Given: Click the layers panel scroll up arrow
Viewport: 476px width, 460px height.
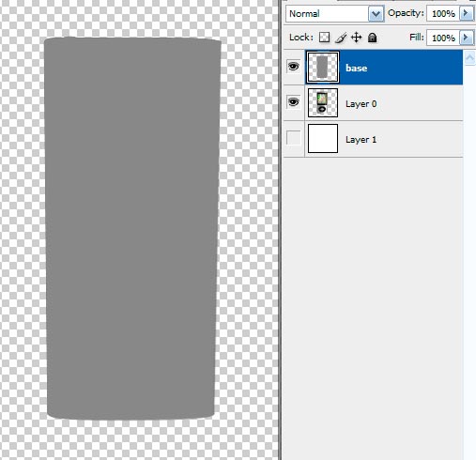Looking at the screenshot, I should coord(469,58).
